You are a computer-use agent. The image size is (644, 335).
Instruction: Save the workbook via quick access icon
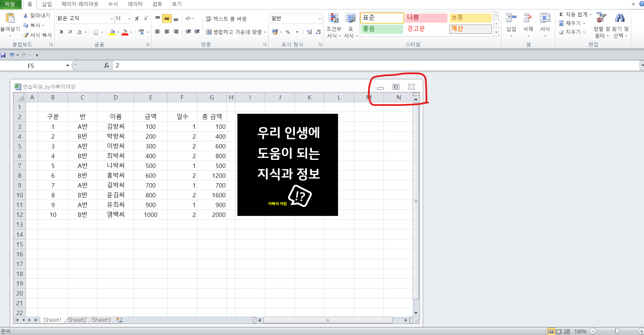pos(3,55)
